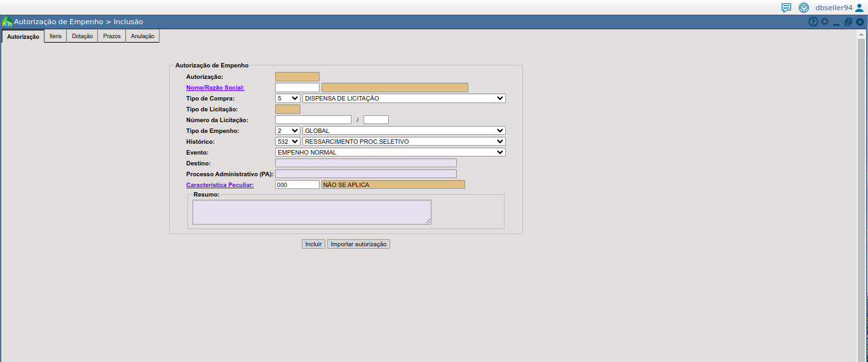Switch to the Dotação tab

tap(82, 36)
